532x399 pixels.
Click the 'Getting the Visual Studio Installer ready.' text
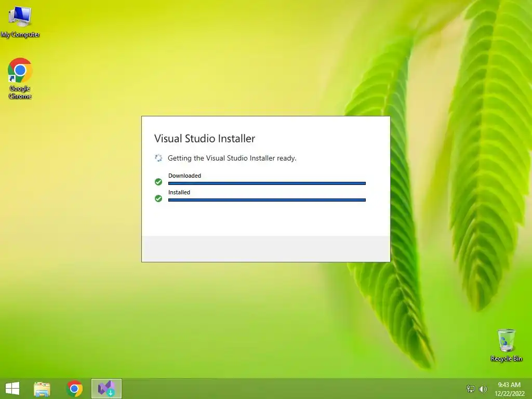coord(232,158)
